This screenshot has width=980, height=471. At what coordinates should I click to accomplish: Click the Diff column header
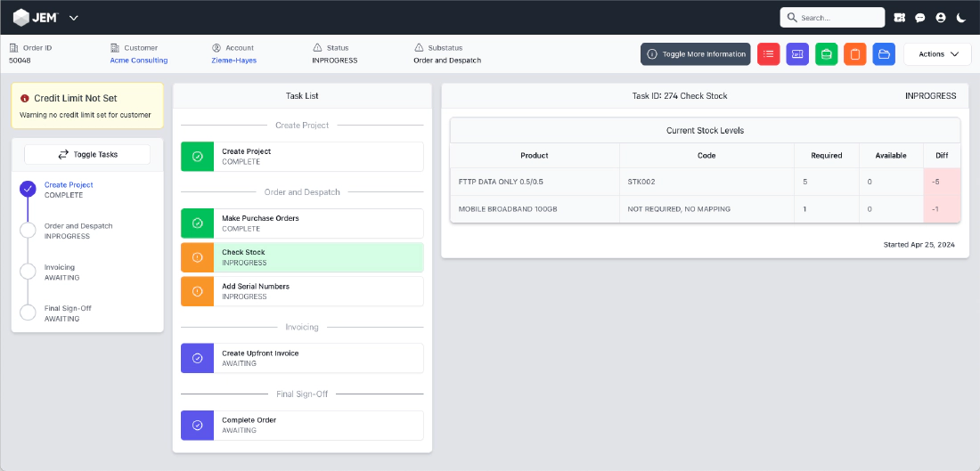942,156
